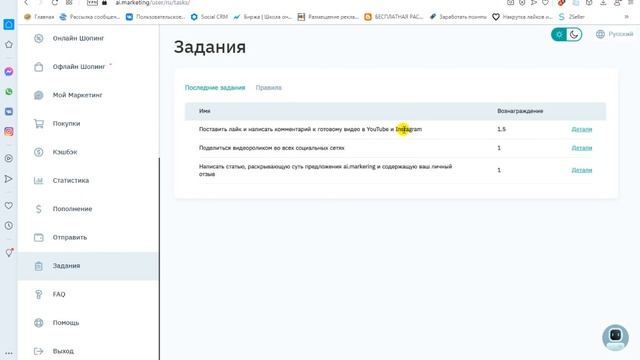Open the 2Seller bookmark
640x360 pixels.
572,17
